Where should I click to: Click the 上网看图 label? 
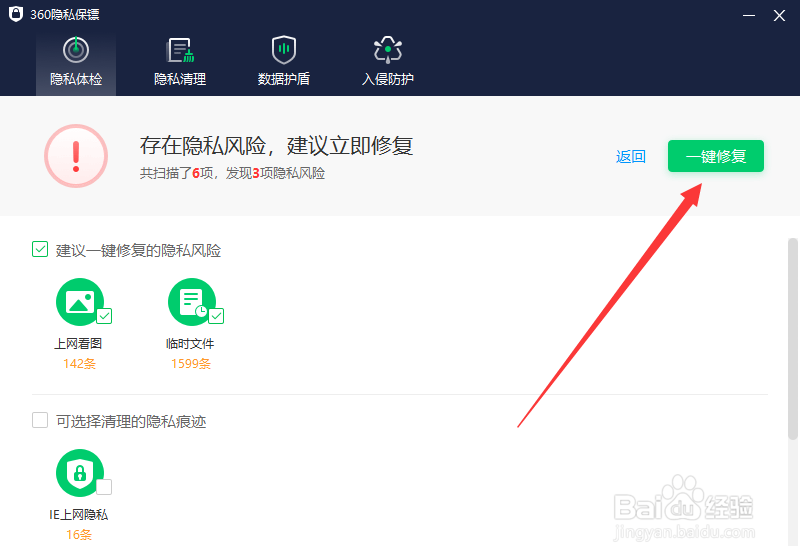(x=79, y=344)
